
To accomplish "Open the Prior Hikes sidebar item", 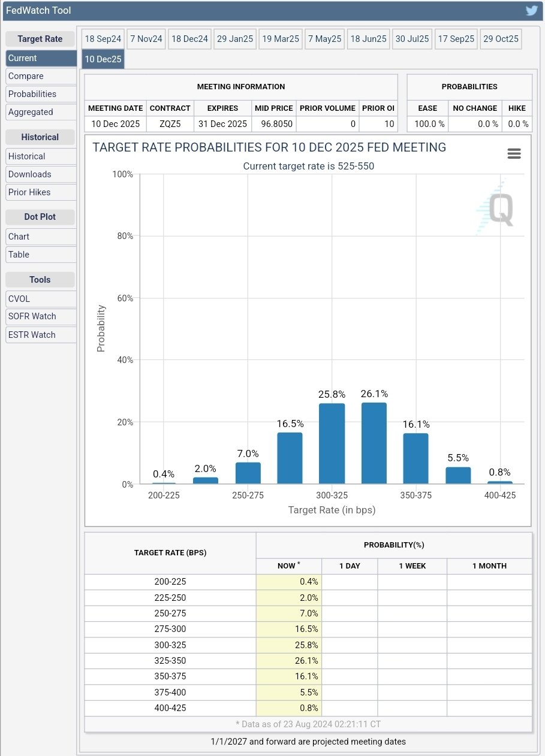I will pyautogui.click(x=41, y=192).
